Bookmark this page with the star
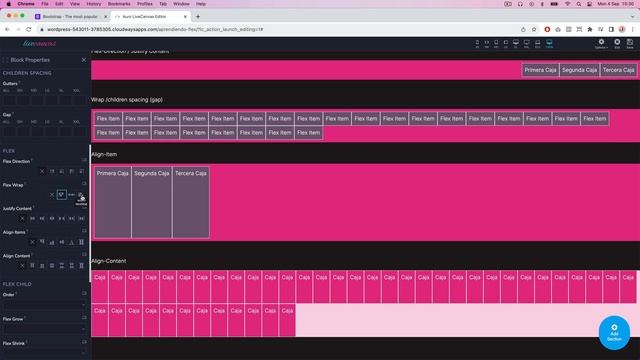The width and height of the screenshot is (640, 360). (534, 29)
